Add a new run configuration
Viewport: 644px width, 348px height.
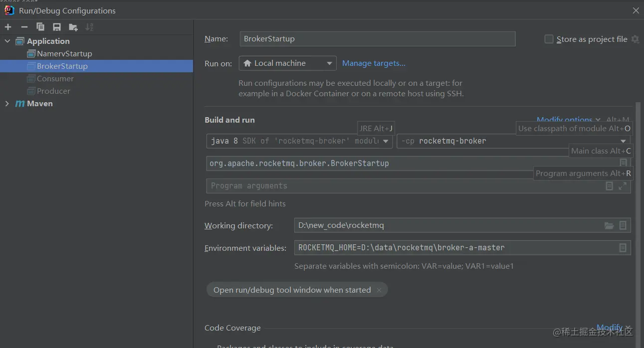(x=8, y=27)
